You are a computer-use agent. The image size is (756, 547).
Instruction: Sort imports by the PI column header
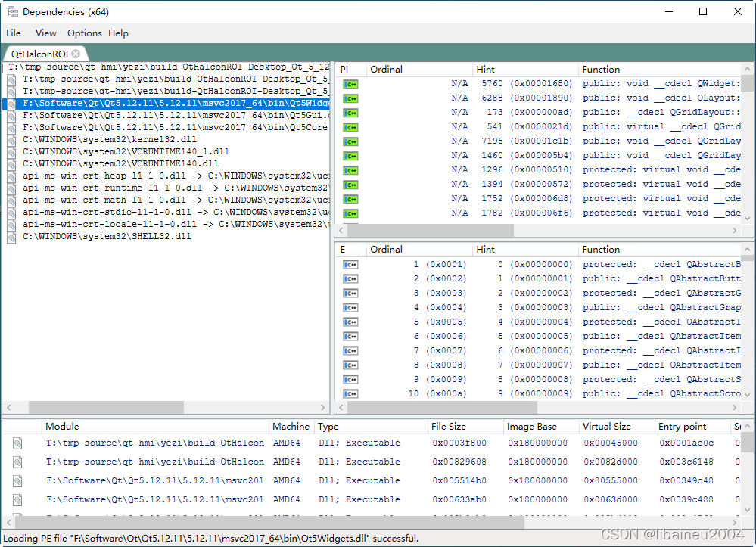(350, 70)
